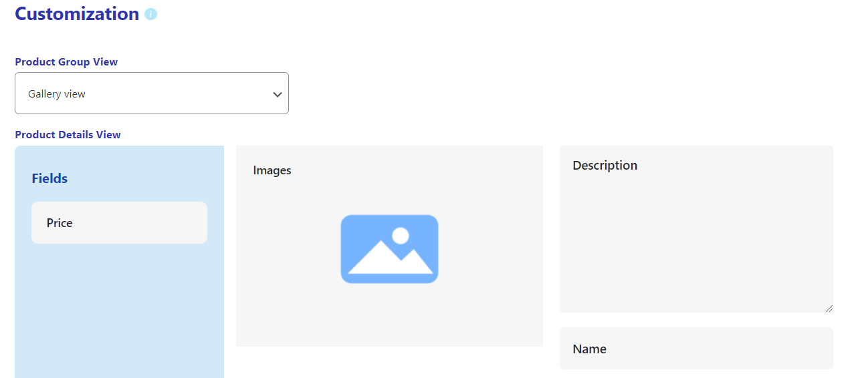The image size is (868, 378).
Task: Click the image placeholder icon
Action: click(389, 249)
